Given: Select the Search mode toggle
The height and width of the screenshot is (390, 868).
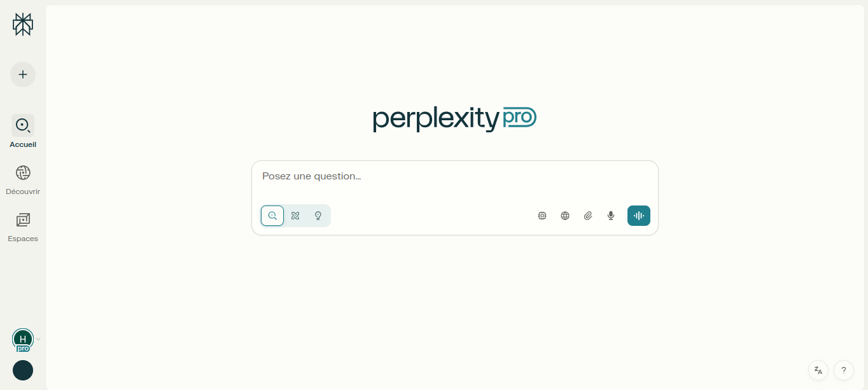Looking at the screenshot, I should pos(272,216).
